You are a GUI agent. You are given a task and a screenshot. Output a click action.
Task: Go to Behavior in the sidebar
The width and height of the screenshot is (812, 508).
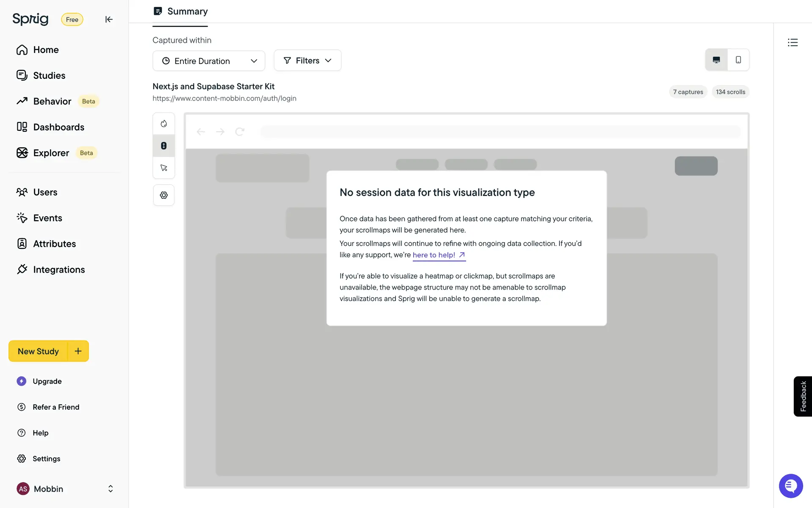coord(52,101)
